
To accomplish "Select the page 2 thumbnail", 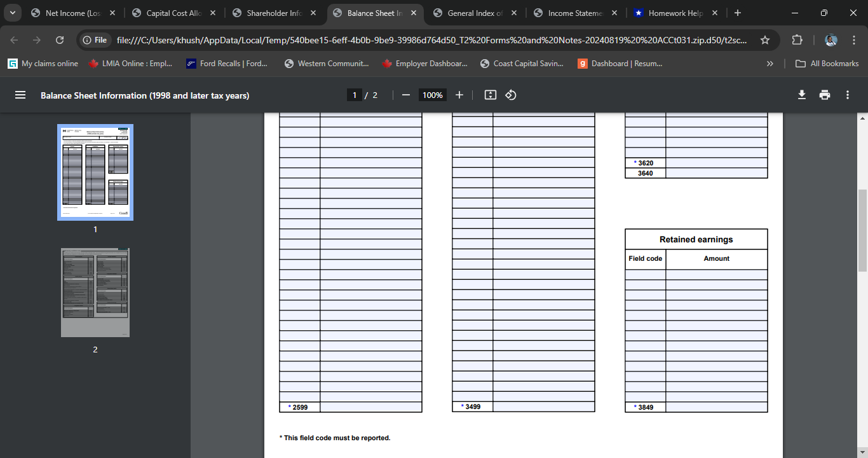I will pyautogui.click(x=95, y=293).
